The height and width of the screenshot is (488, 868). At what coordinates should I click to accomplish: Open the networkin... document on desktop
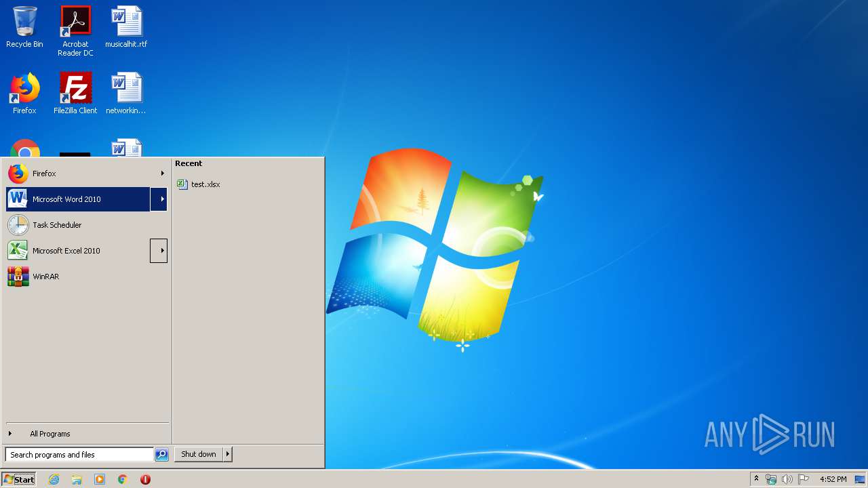pos(126,94)
